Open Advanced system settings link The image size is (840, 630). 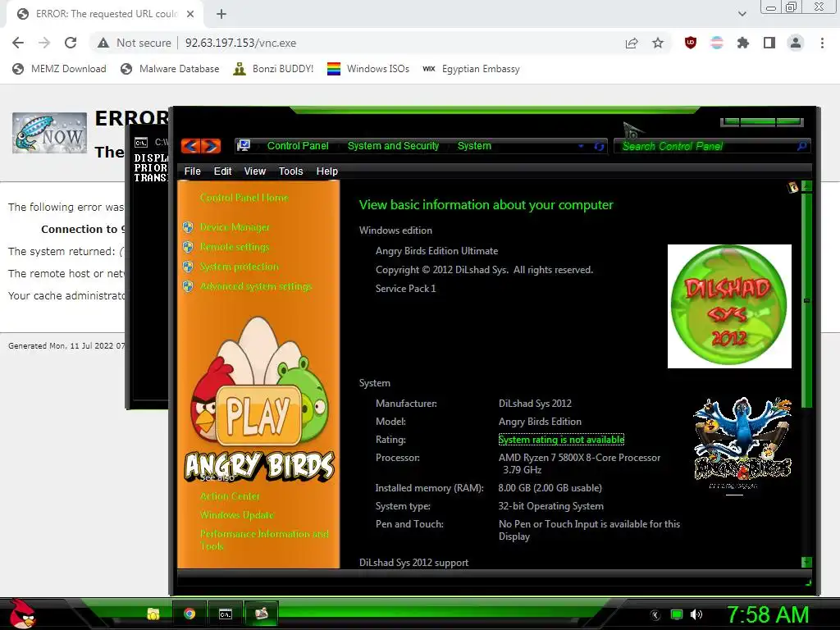(x=256, y=286)
